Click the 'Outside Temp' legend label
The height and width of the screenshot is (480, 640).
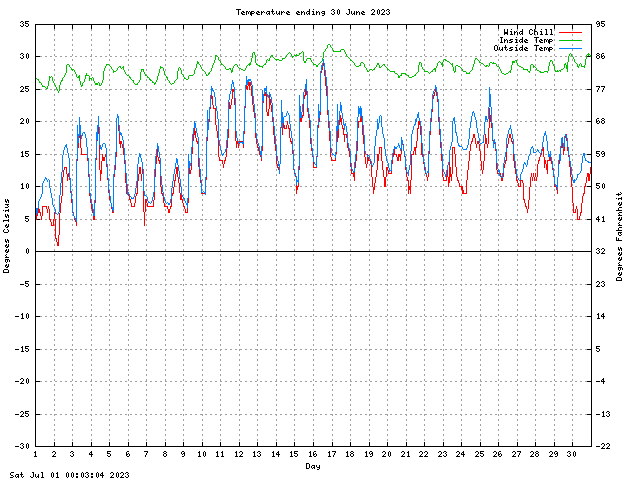click(523, 48)
